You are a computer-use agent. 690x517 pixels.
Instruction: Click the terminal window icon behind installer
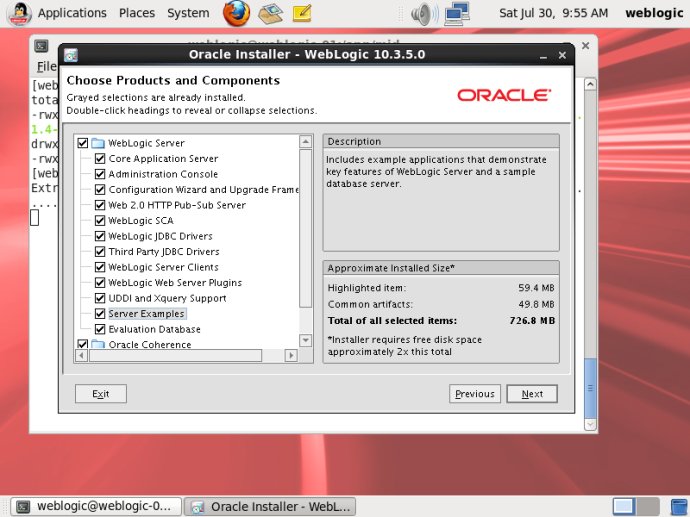coord(41,46)
